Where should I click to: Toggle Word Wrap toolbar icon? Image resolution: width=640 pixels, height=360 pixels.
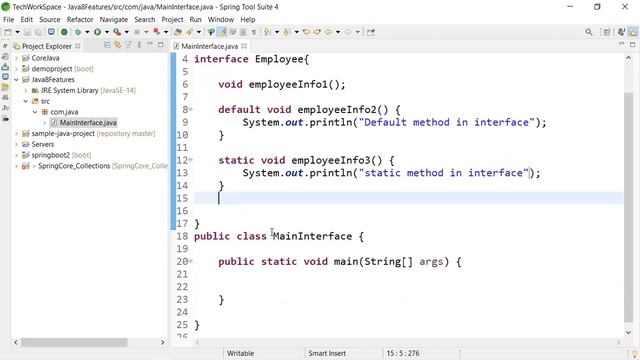tap(233, 32)
